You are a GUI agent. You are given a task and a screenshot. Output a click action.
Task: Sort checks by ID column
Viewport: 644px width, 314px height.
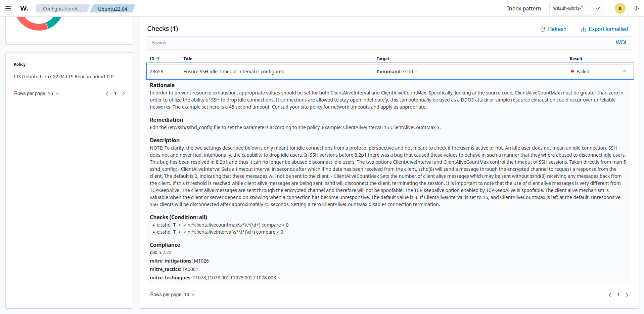(155, 58)
